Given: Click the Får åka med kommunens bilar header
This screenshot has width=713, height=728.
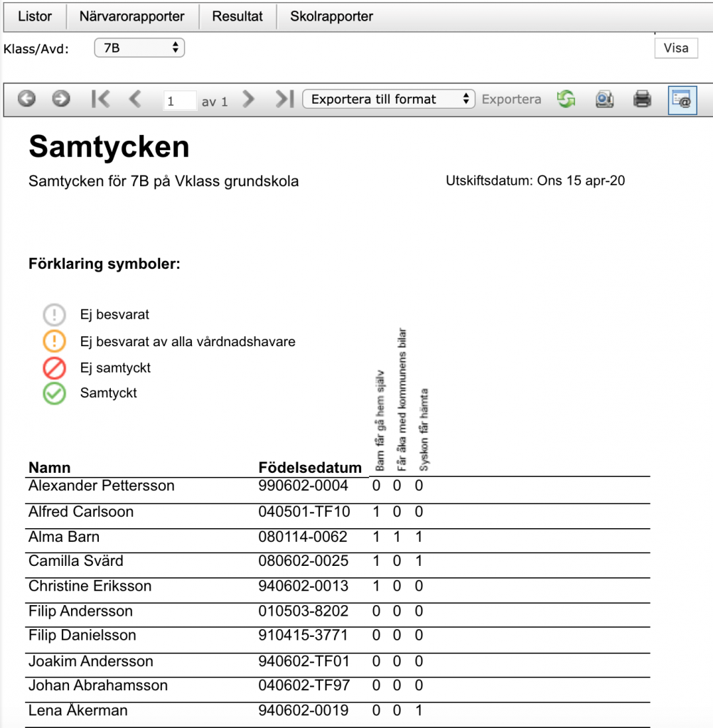Looking at the screenshot, I should point(402,400).
